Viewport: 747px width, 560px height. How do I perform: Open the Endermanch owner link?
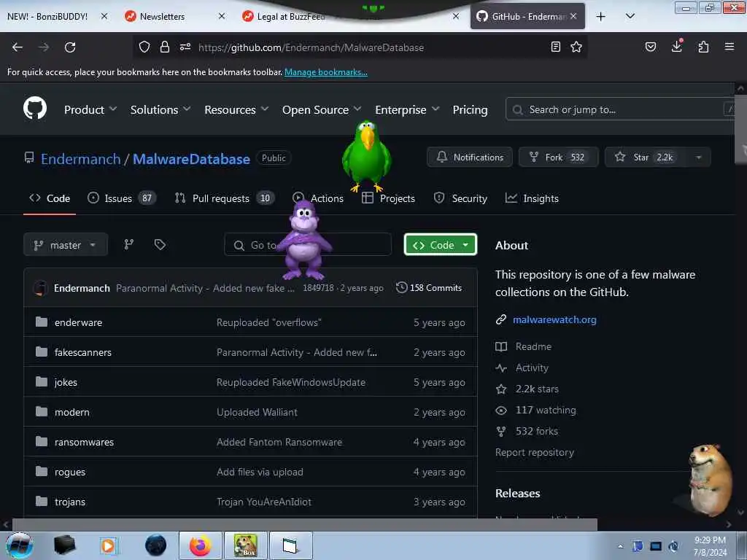[x=80, y=159]
